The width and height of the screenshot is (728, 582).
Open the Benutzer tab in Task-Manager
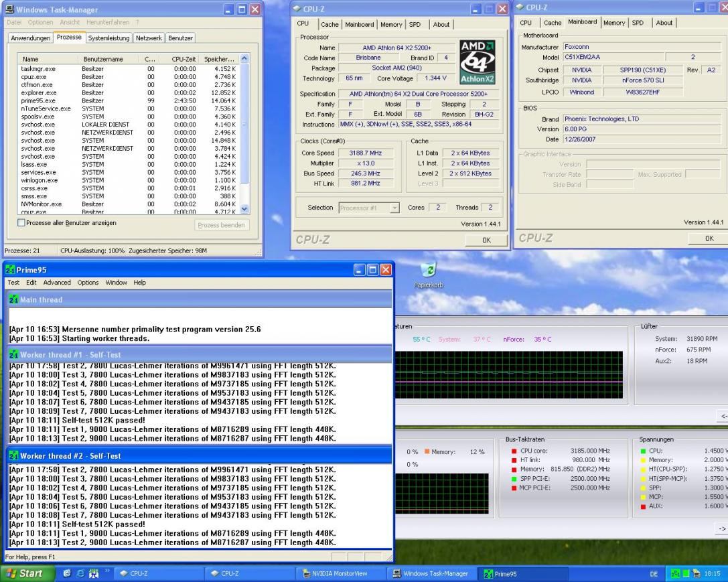180,38
